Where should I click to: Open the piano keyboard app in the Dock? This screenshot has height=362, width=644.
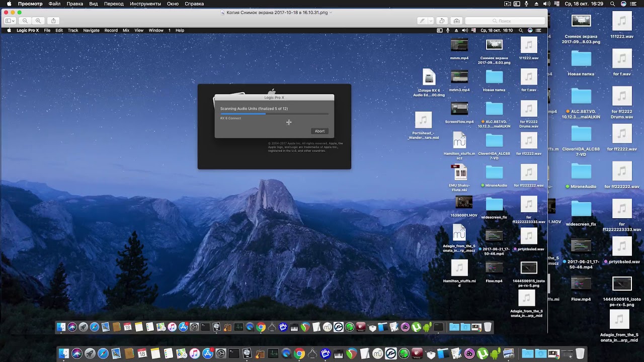pos(339,353)
